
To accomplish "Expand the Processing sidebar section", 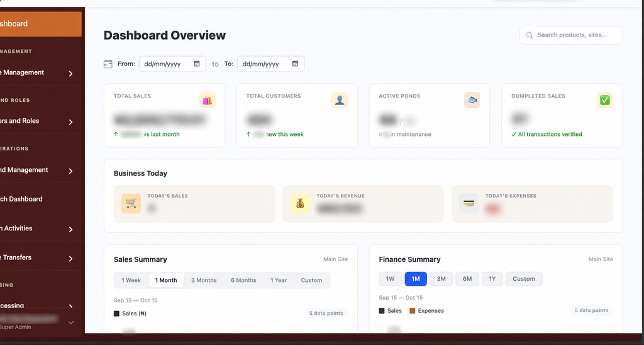I will [70, 306].
